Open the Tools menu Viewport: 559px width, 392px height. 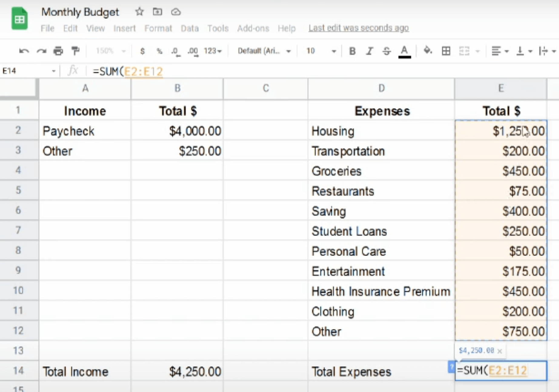[x=218, y=28]
